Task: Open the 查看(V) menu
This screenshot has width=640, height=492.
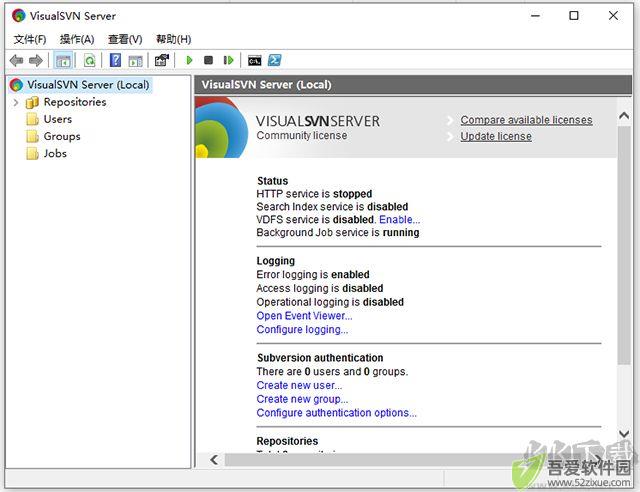Action: pyautogui.click(x=125, y=39)
